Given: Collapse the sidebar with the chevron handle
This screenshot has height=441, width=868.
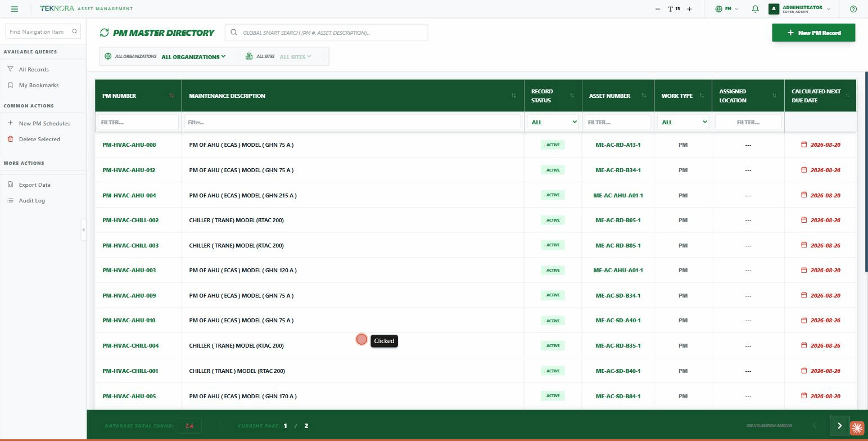Looking at the screenshot, I should [83, 229].
